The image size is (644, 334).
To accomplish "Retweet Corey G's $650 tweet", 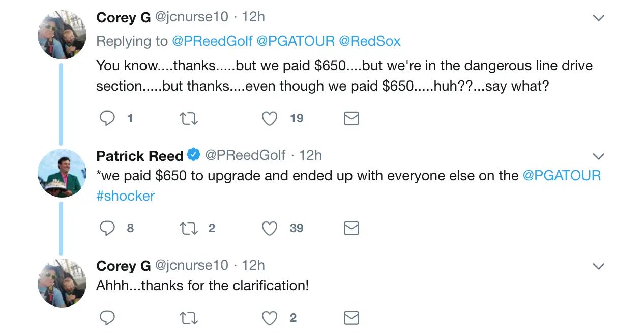I will point(189,118).
